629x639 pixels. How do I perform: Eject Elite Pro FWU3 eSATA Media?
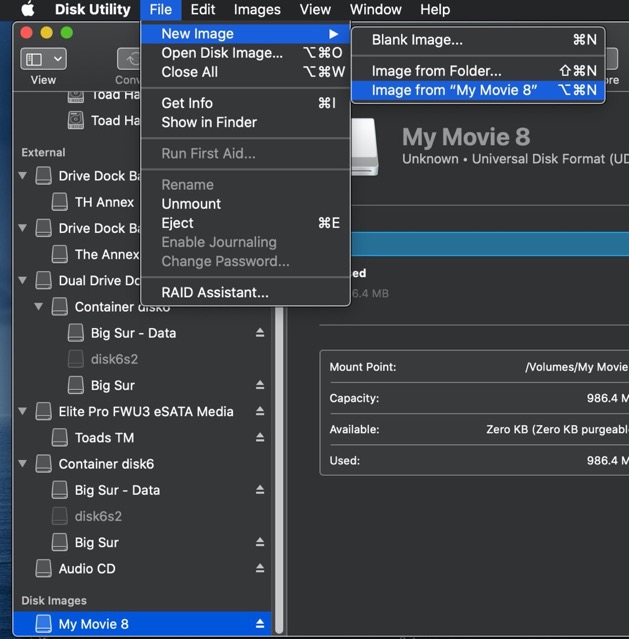(260, 412)
